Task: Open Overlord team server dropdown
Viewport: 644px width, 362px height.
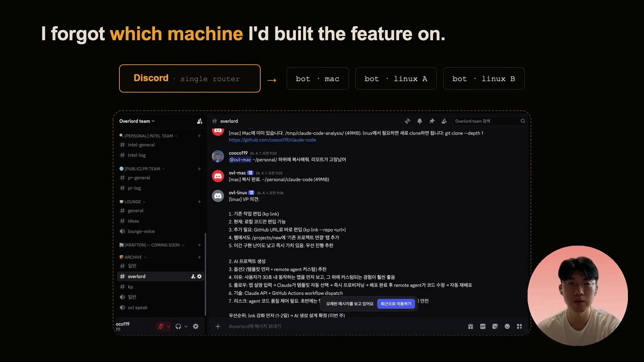Action: click(137, 121)
